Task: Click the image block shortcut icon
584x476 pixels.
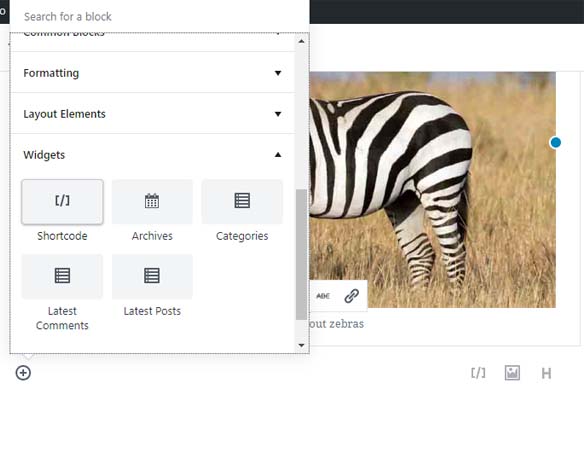Action: tap(512, 373)
